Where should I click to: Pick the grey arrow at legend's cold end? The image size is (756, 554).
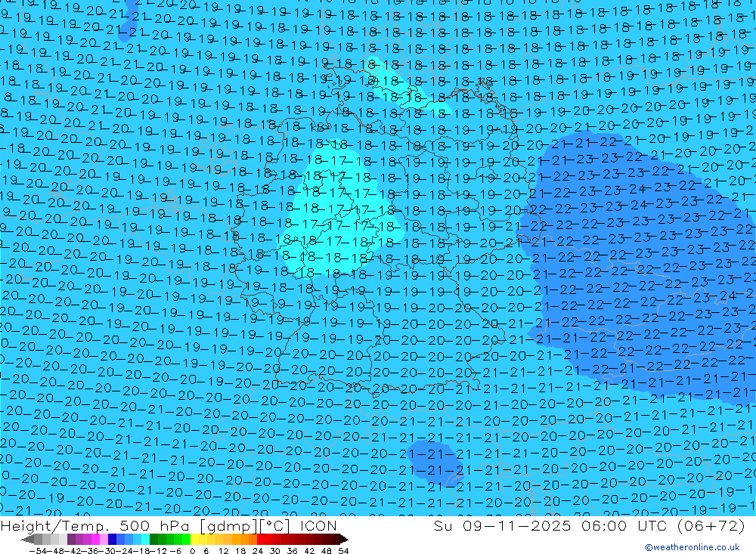[x=27, y=540]
